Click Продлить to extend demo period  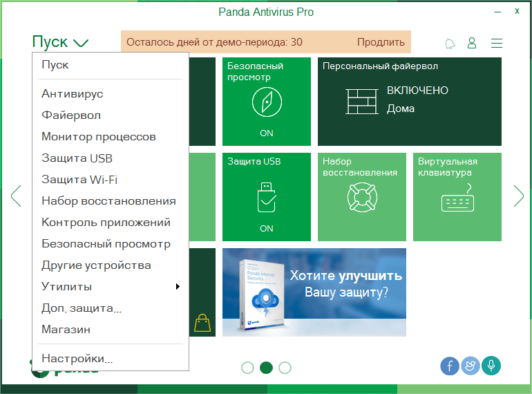[x=381, y=42]
